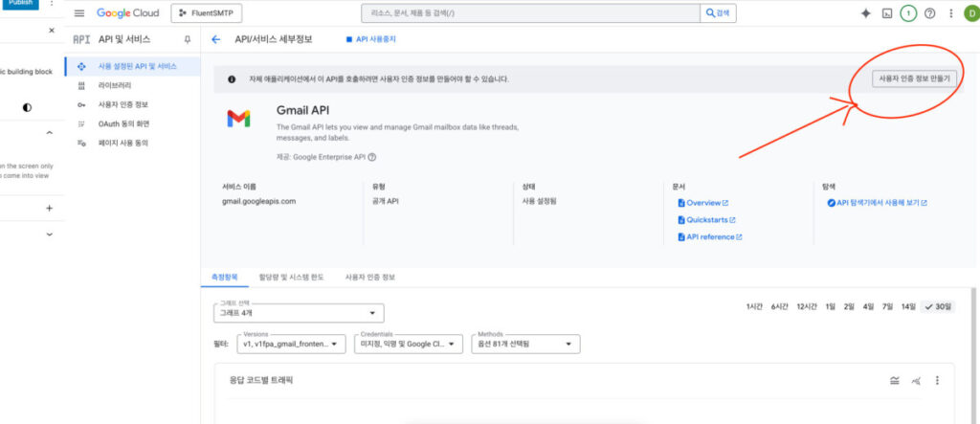Pin the API 및 서비스 sidebar
The width and height of the screenshot is (980, 424).
click(187, 39)
